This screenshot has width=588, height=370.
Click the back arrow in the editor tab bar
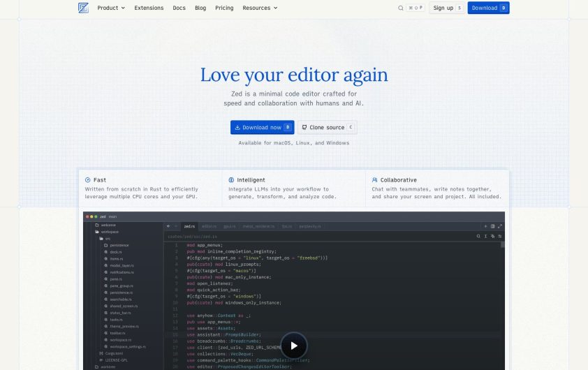[x=168, y=226]
